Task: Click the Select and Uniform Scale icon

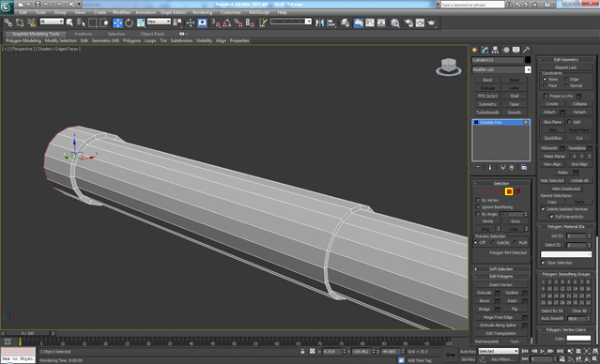Action: point(141,23)
